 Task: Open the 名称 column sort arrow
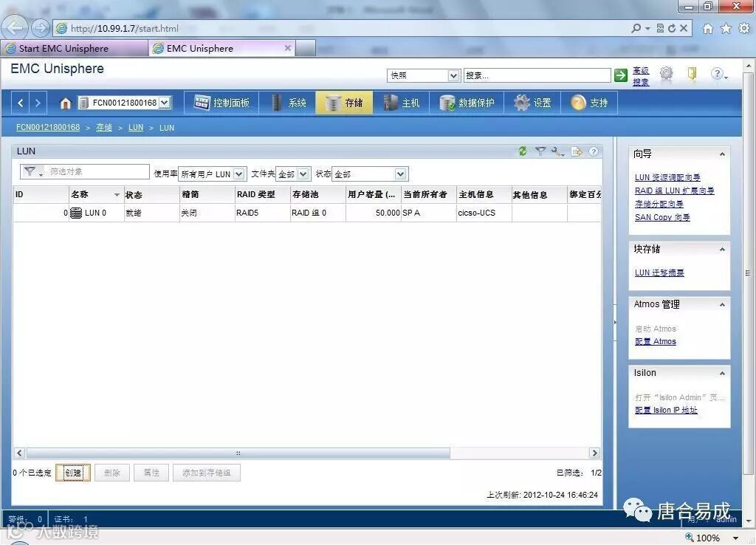pyautogui.click(x=117, y=195)
